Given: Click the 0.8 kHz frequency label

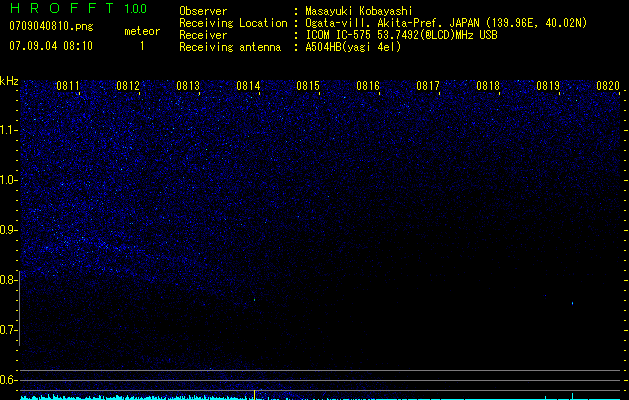Looking at the screenshot, I should (8, 280).
